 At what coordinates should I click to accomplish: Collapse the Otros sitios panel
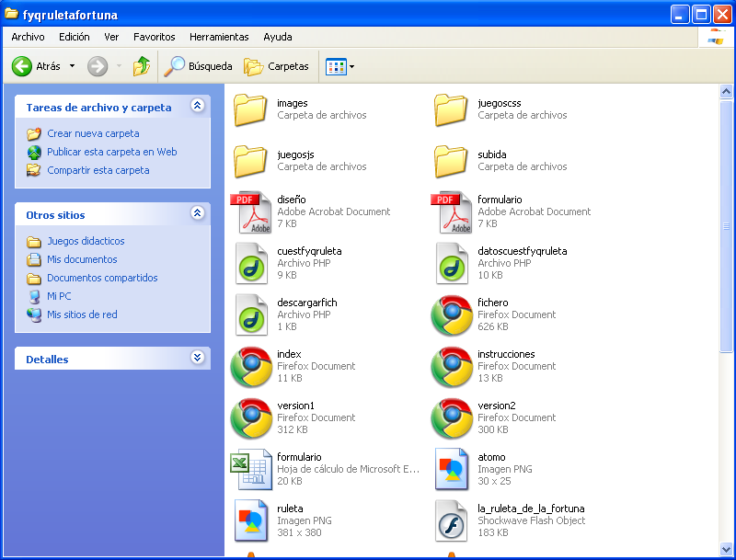pyautogui.click(x=197, y=213)
